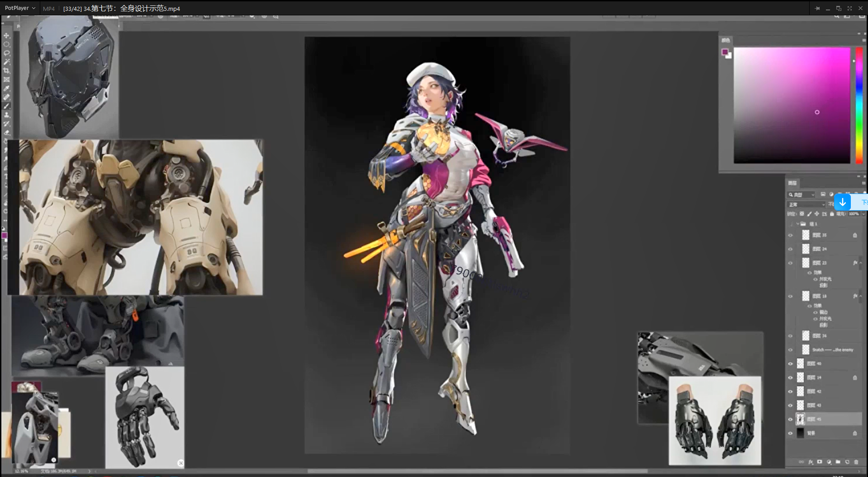Select the Brush tool

tap(6, 106)
